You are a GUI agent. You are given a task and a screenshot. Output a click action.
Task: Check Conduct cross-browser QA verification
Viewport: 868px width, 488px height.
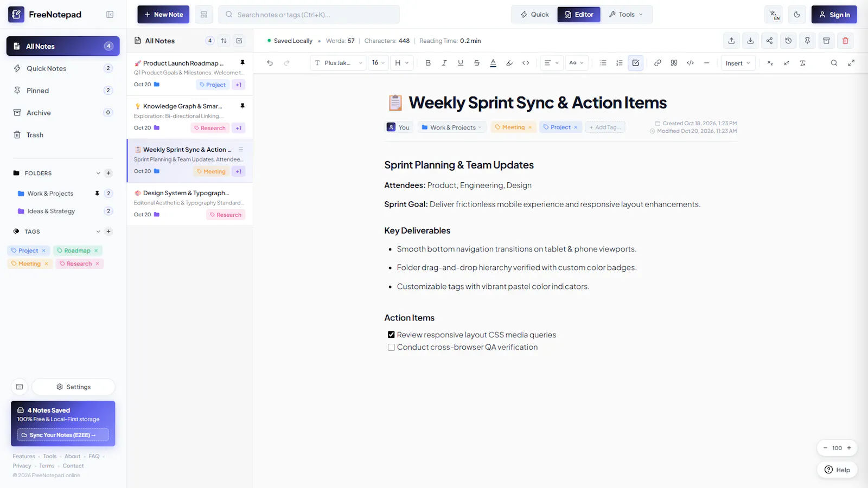click(x=391, y=348)
